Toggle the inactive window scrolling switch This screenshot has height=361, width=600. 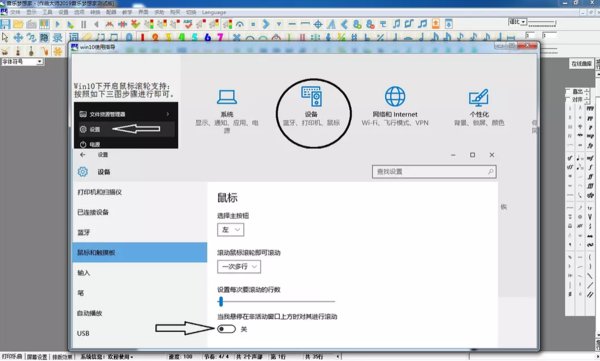(226, 329)
